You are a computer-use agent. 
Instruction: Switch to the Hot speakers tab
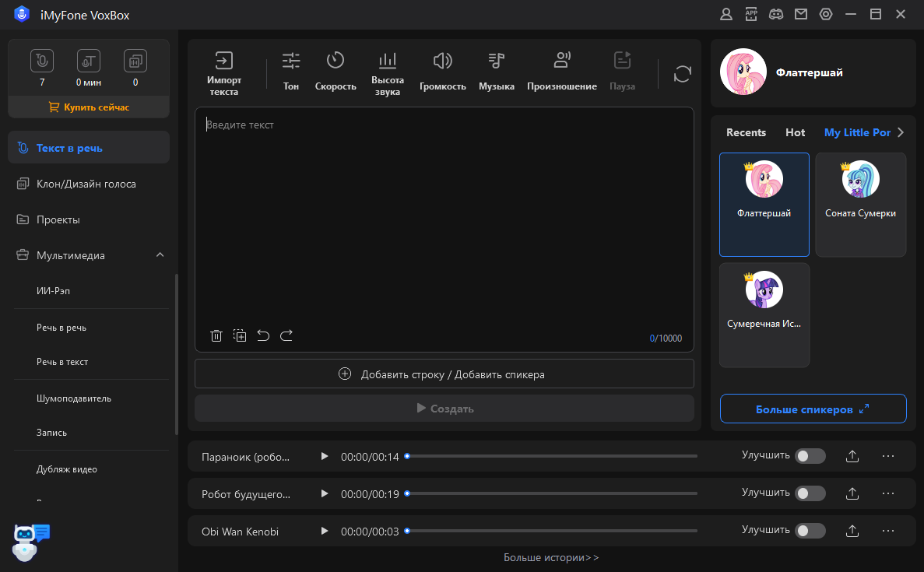[x=795, y=132]
